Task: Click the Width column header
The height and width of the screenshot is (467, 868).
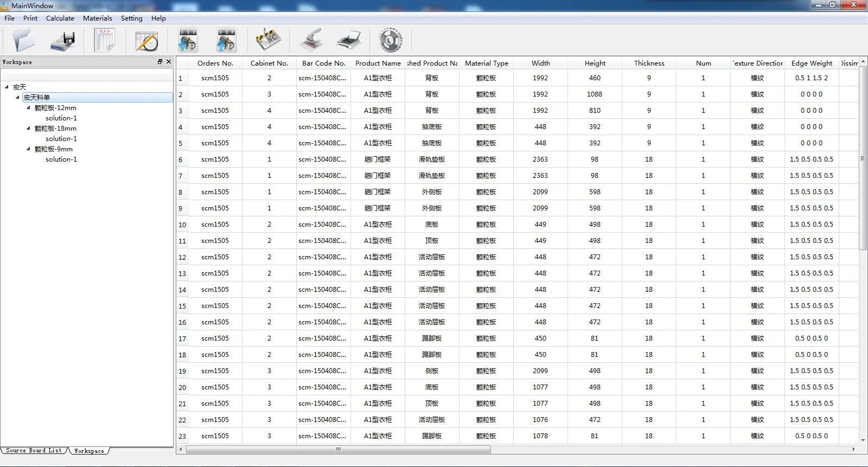Action: click(540, 63)
